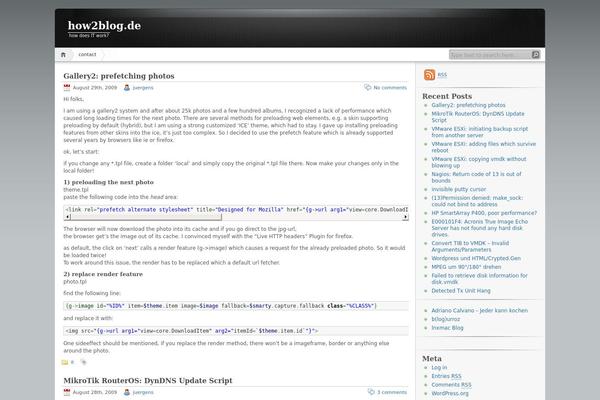The width and height of the screenshot is (600, 400).
Task: Click category folder icon below Gallery2 post
Action: pyautogui.click(x=66, y=362)
